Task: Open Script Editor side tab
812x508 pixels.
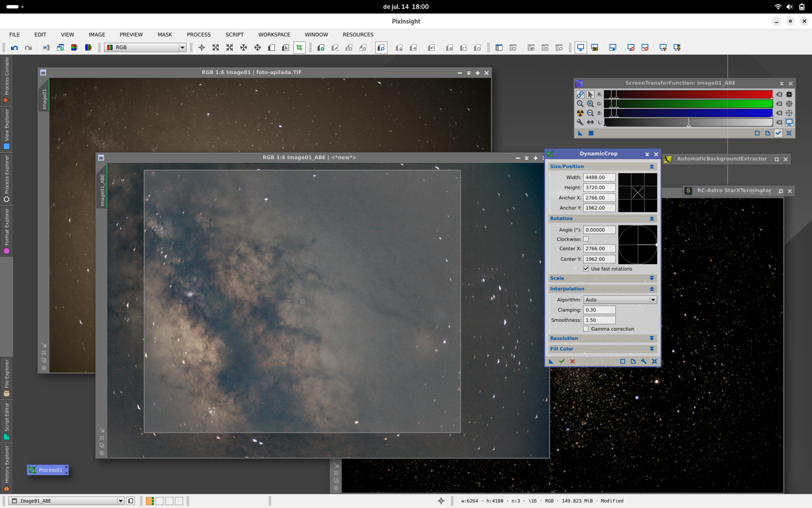Action: (x=6, y=421)
